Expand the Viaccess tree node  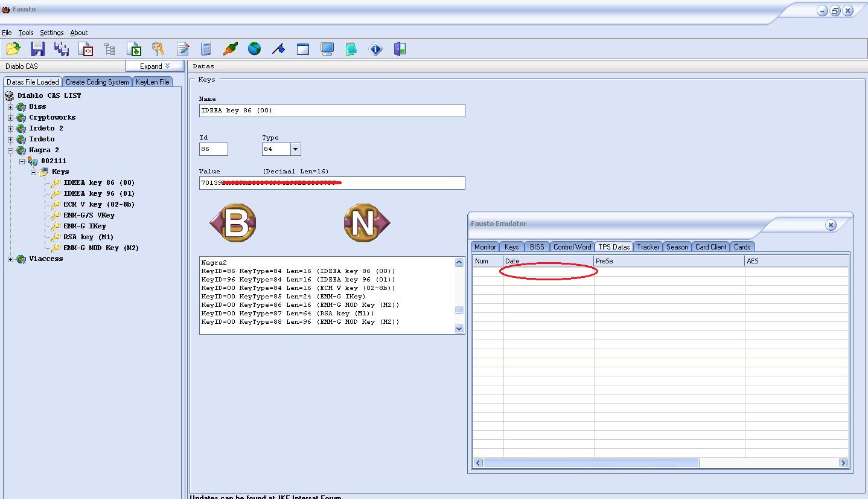coord(10,259)
